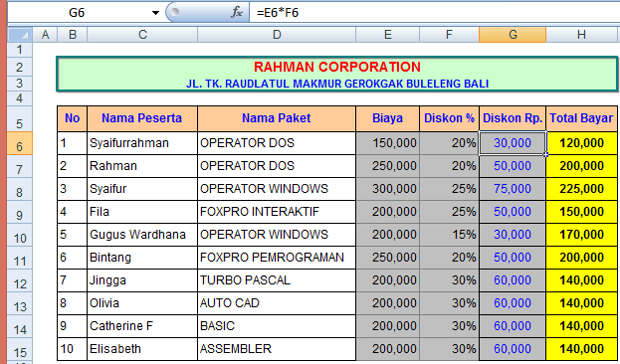Click the formula bar containing =E6*F6
This screenshot has height=364, width=620.
pos(434,13)
